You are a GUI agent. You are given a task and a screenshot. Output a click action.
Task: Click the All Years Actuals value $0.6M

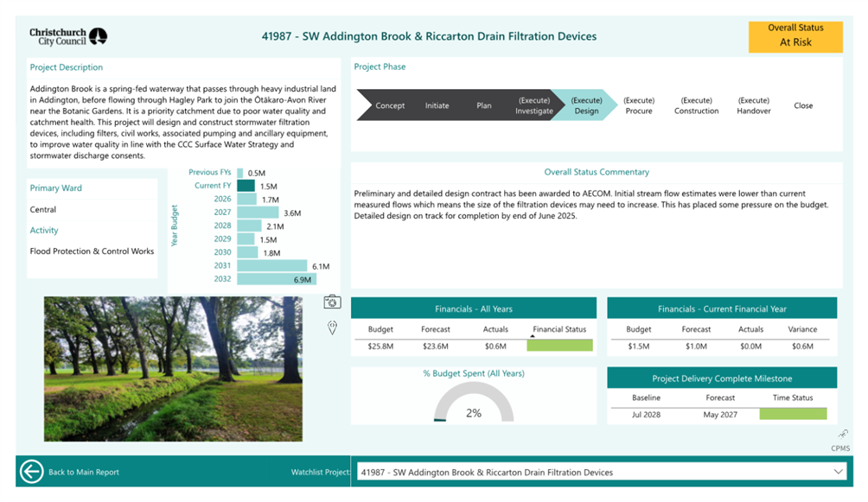495,346
